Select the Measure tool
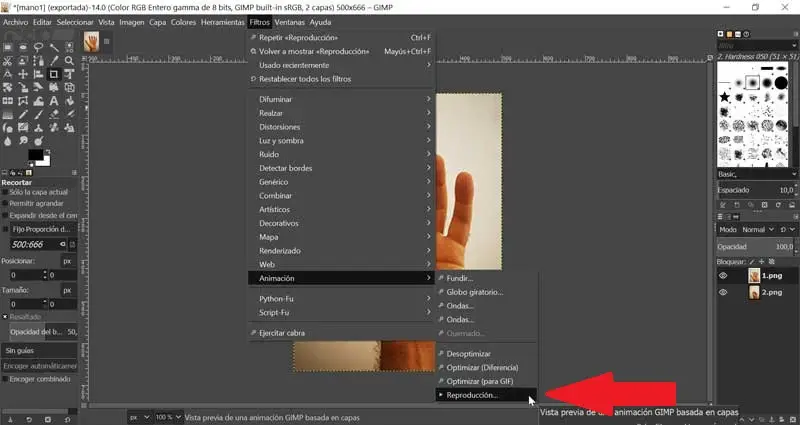 pos(8,74)
